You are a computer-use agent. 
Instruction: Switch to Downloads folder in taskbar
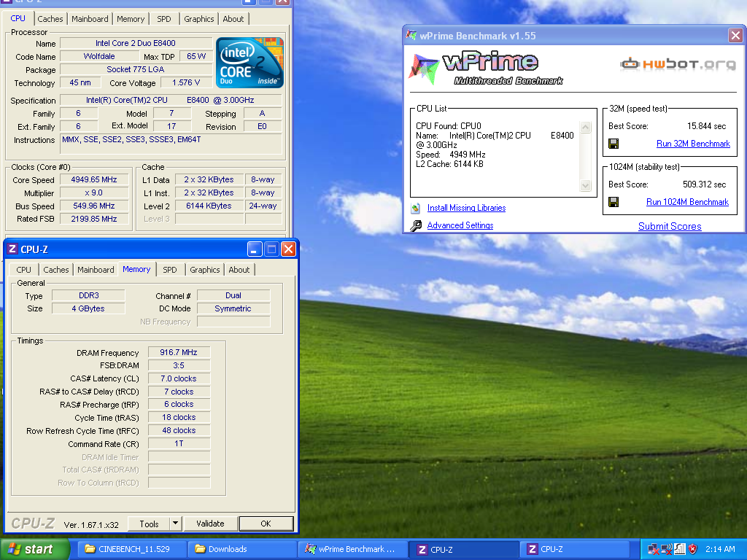pyautogui.click(x=242, y=550)
